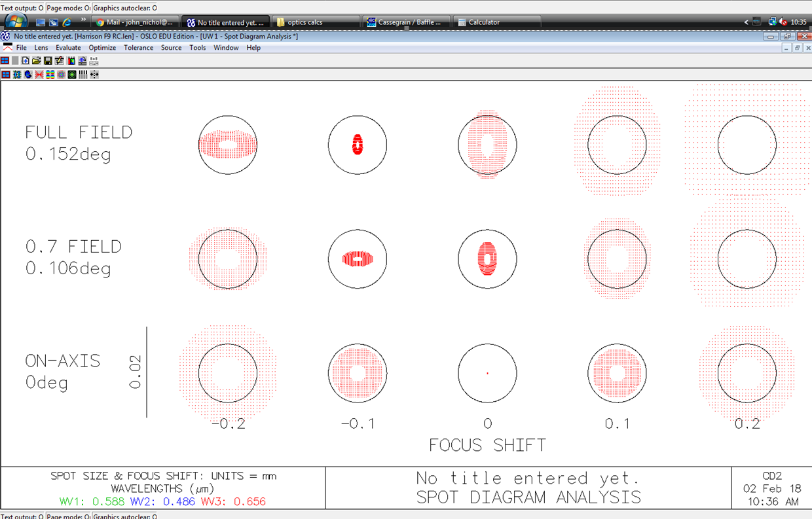
Task: Click the rainbow wavefront map toolbar icon
Action: (x=50, y=75)
